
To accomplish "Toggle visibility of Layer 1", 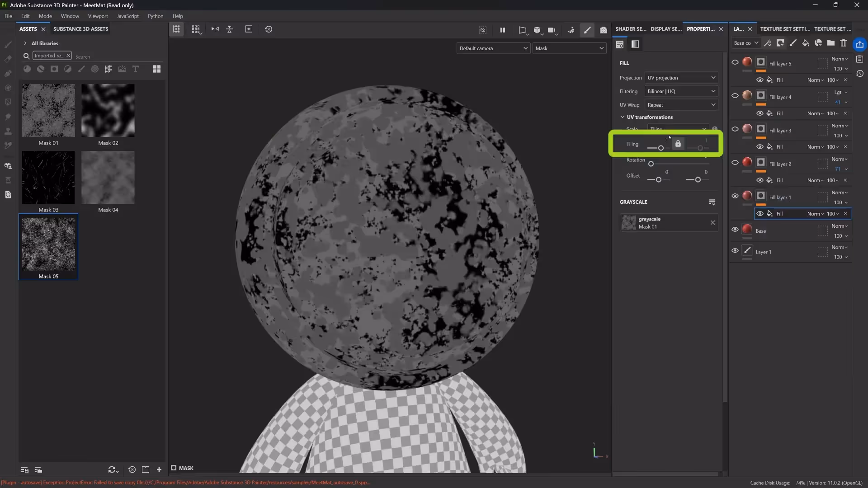I will [x=735, y=251].
